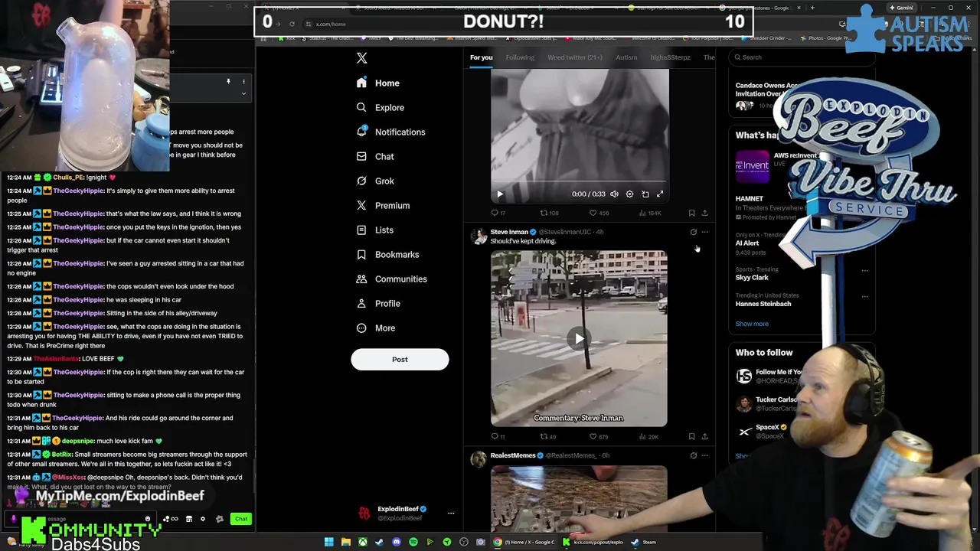Viewport: 980px width, 551px height.
Task: Open the 0:33 video settings gear
Action: point(629,194)
